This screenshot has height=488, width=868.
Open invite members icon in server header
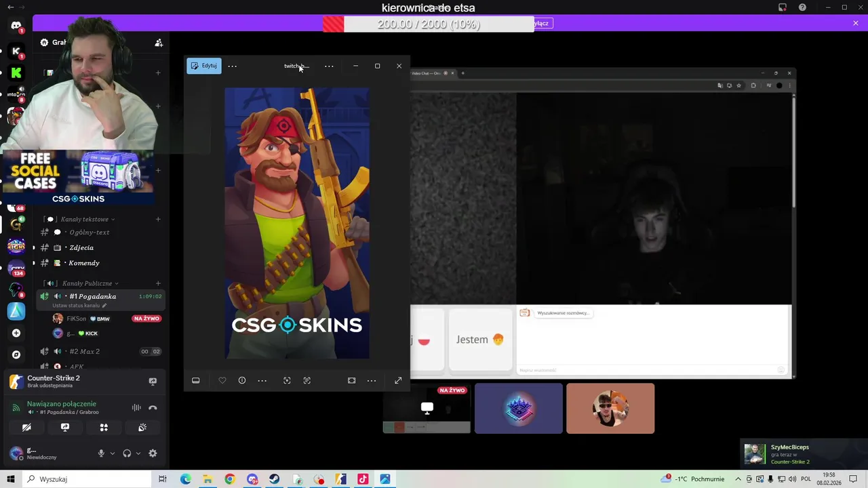[x=159, y=43]
